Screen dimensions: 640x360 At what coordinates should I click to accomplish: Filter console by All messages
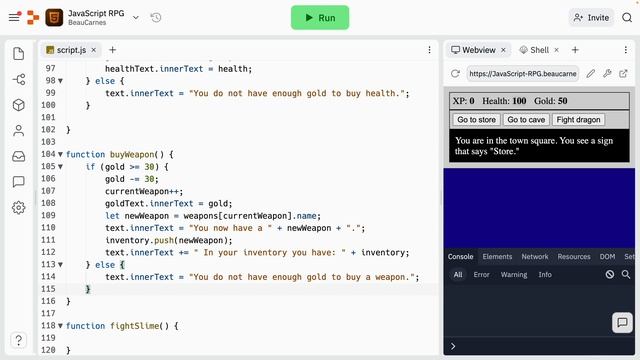458,275
